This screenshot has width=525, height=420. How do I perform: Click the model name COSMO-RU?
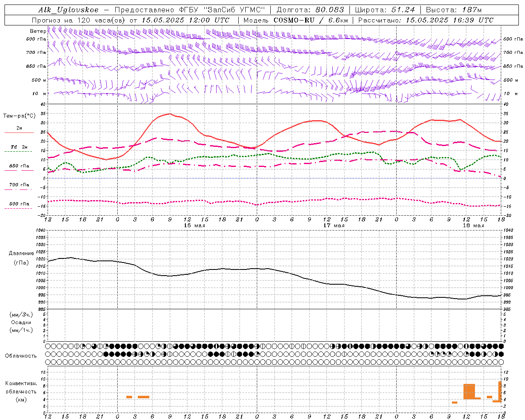[x=294, y=20]
